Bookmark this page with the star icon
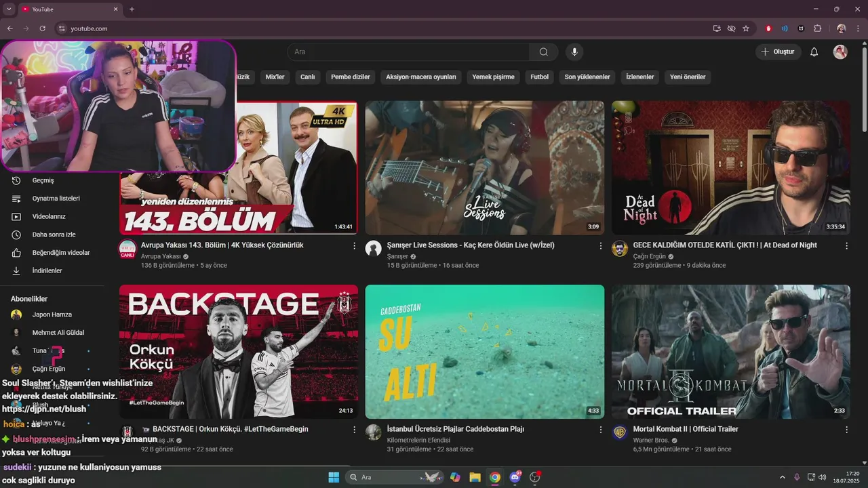This screenshot has height=488, width=868. (x=746, y=28)
